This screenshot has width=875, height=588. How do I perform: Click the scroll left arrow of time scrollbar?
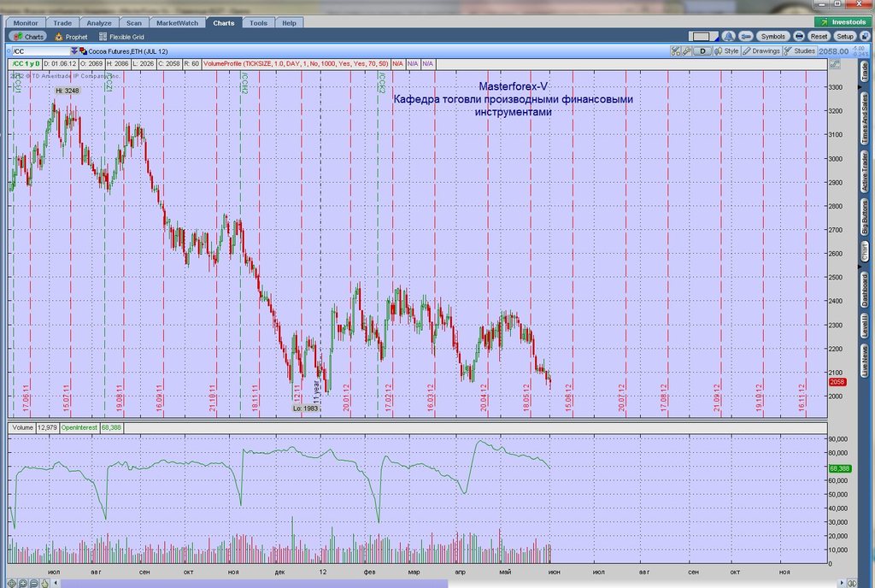(56, 583)
